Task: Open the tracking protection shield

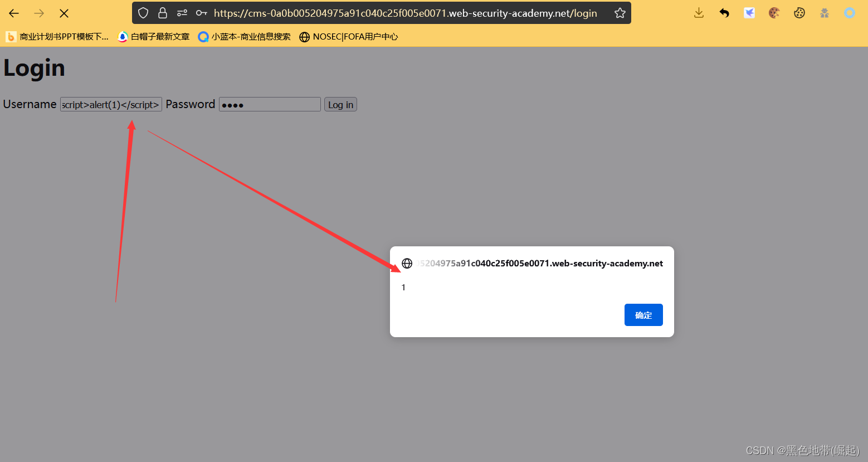Action: click(x=143, y=13)
